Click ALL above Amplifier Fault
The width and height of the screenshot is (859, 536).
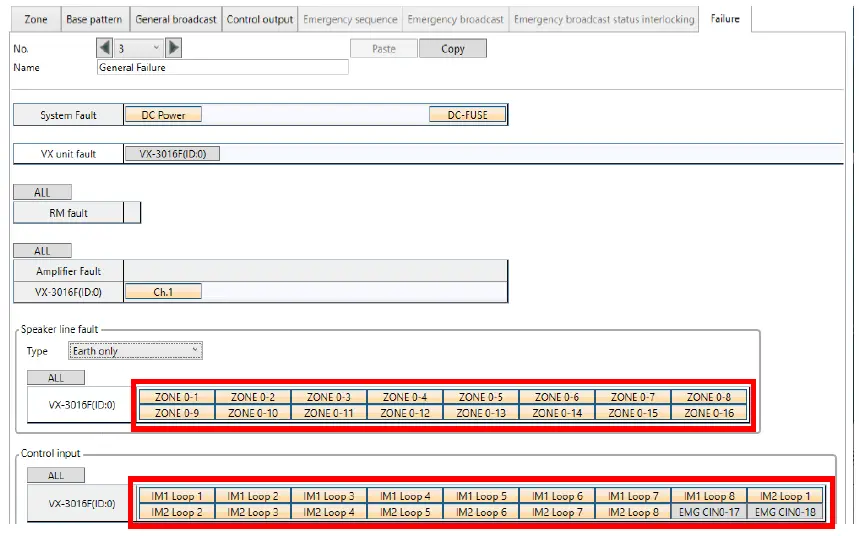[42, 251]
